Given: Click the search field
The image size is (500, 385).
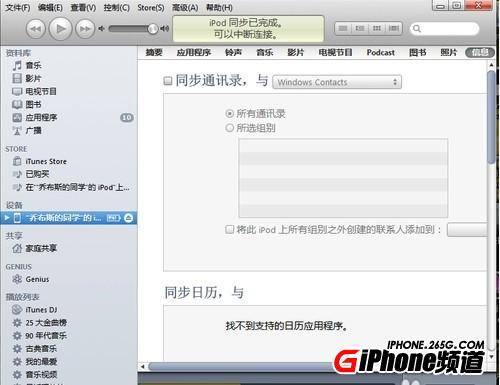Looking at the screenshot, I should [444, 29].
